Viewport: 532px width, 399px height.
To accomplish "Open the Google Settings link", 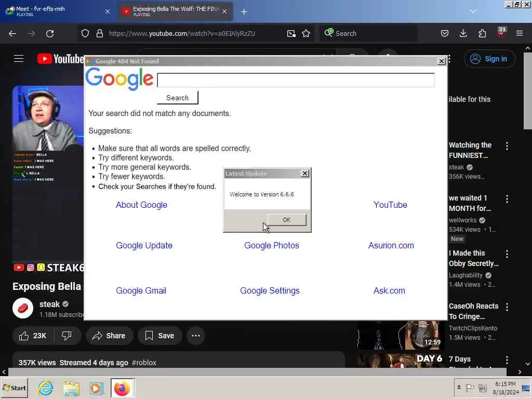I will (x=270, y=291).
